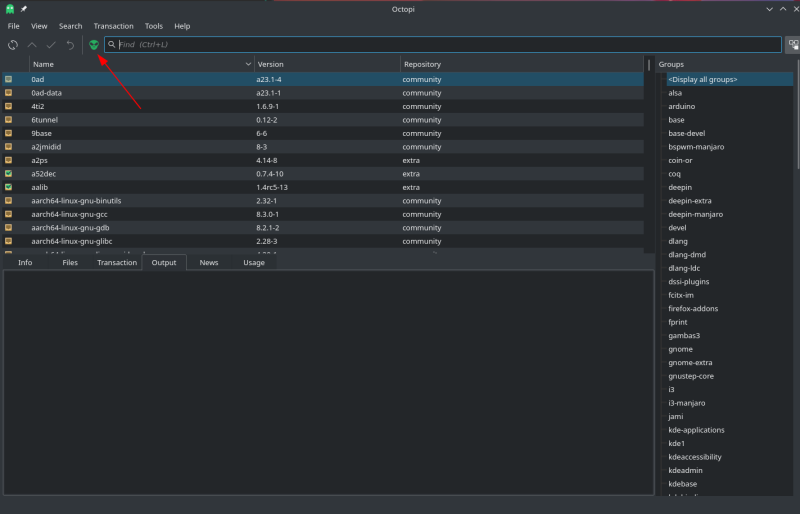This screenshot has height=514, width=800.
Task: Click the 'extra' repository cell for a2ps
Action: pos(411,160)
